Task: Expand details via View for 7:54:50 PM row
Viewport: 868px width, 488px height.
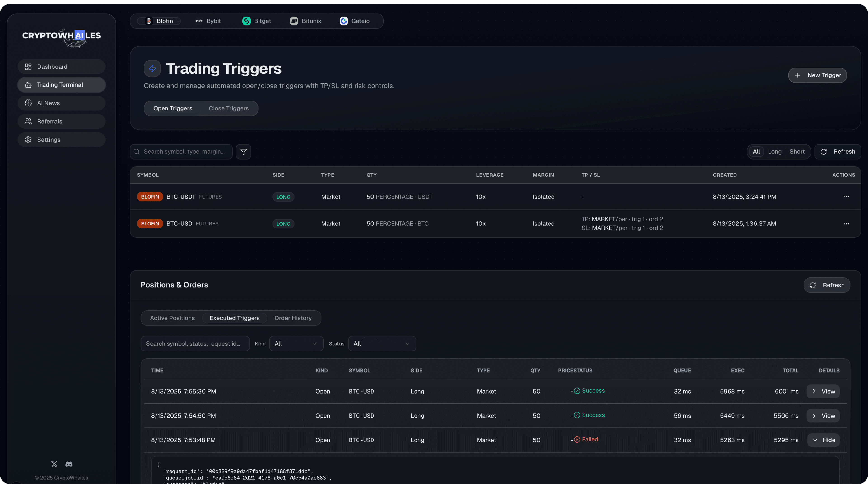Action: (823, 416)
